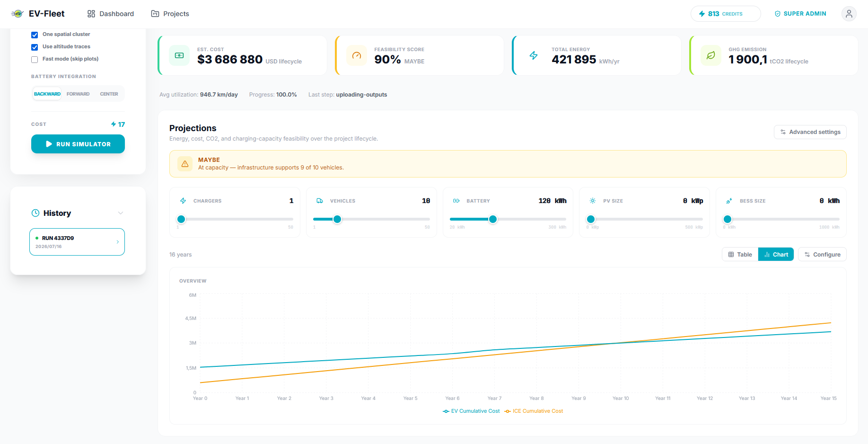The width and height of the screenshot is (868, 444).
Task: Click the Feasibility Score gauge icon
Action: (x=357, y=55)
